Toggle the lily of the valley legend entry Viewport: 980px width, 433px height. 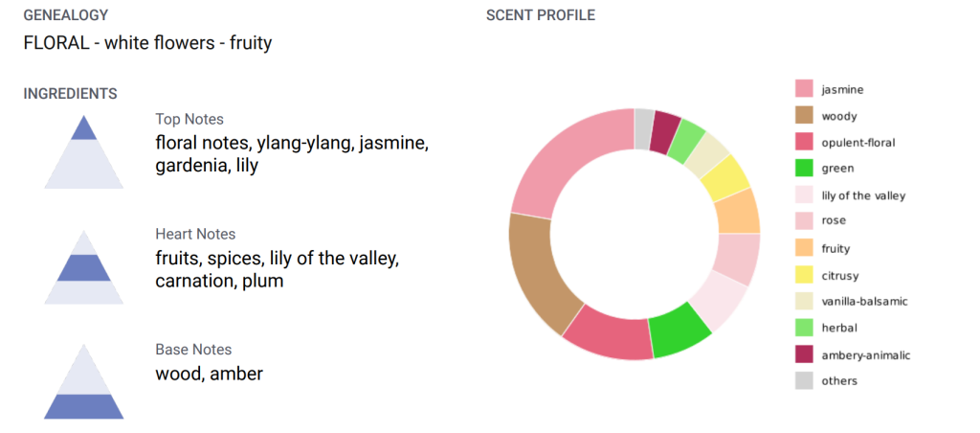coord(850,195)
